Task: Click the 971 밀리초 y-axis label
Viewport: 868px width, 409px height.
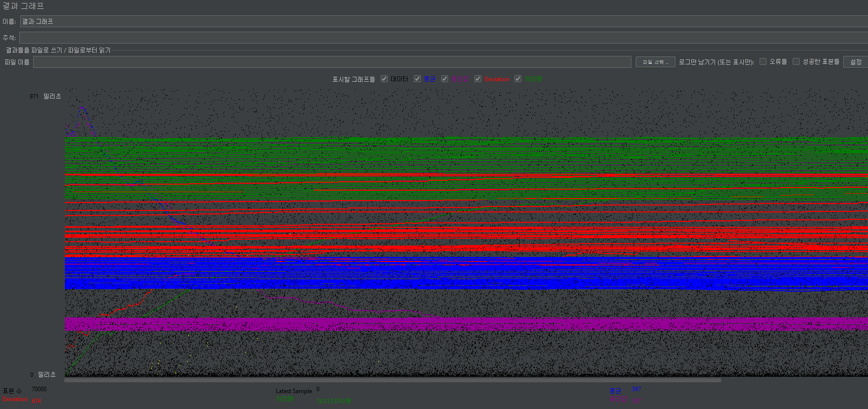Action: 45,96
